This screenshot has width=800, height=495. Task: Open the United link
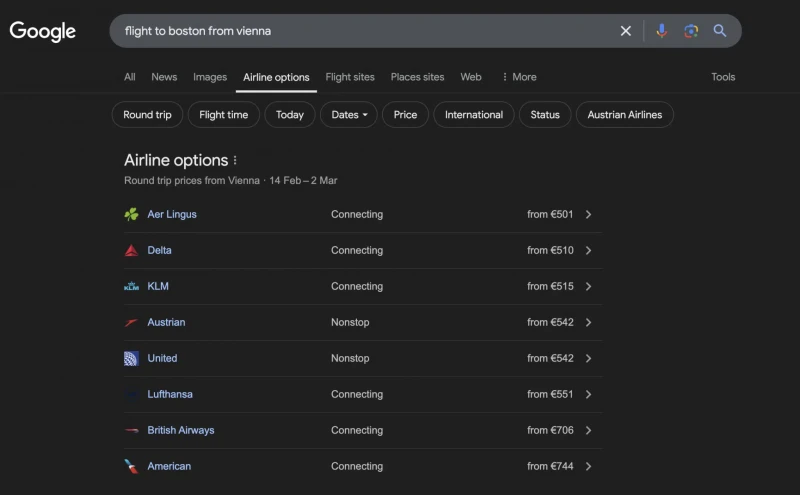(162, 358)
